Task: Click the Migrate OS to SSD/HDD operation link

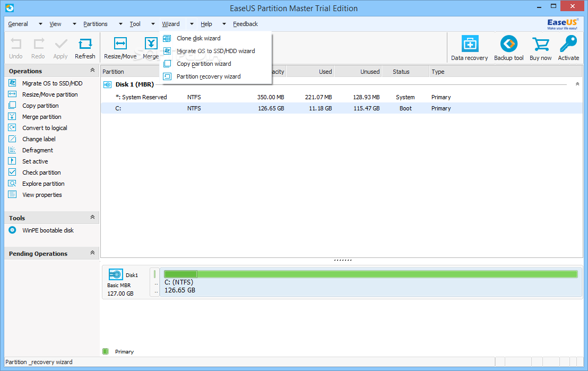Action: point(52,83)
